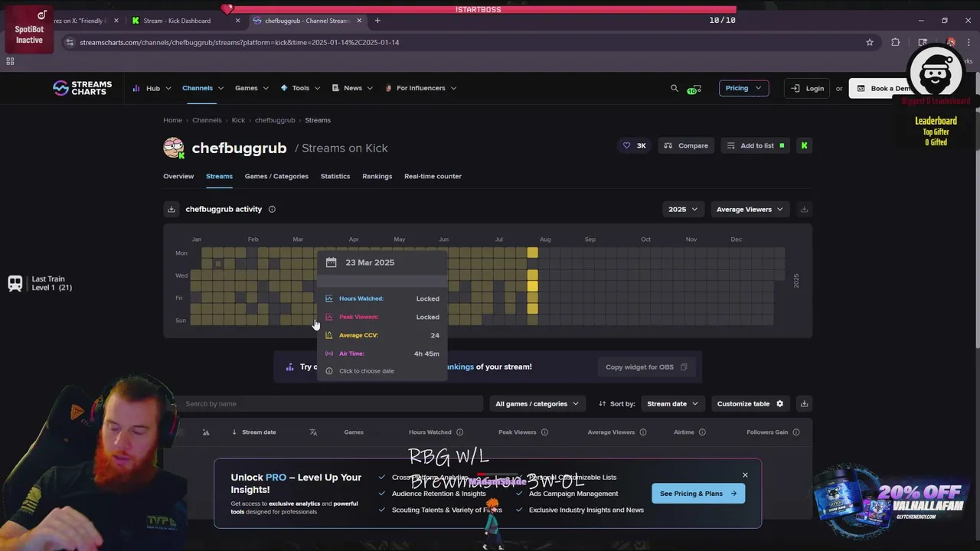Image resolution: width=980 pixels, height=551 pixels.
Task: Open the All games / categories filter
Action: [x=537, y=403]
